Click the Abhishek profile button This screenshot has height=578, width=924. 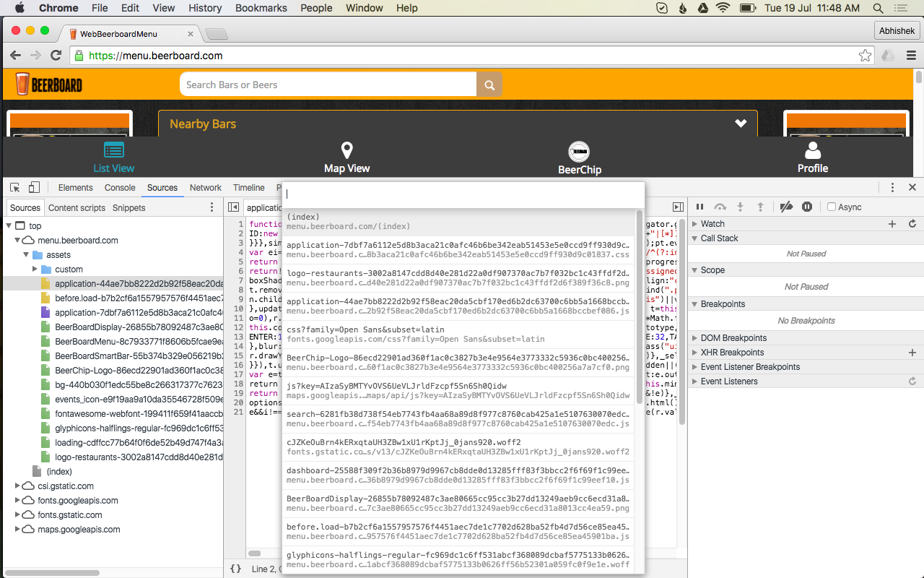(897, 30)
